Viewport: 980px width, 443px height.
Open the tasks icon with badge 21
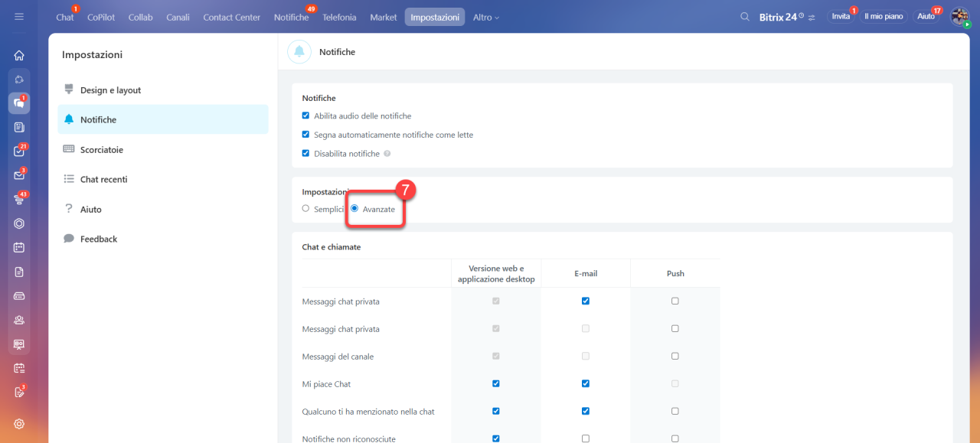(19, 151)
